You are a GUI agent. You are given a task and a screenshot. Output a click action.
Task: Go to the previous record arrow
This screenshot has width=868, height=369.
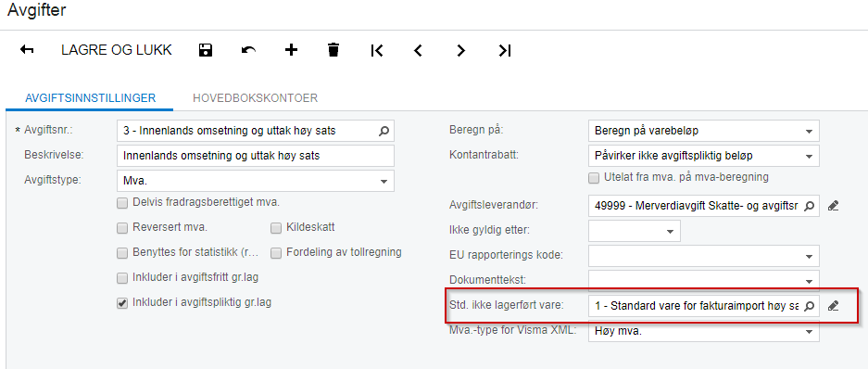[x=419, y=50]
